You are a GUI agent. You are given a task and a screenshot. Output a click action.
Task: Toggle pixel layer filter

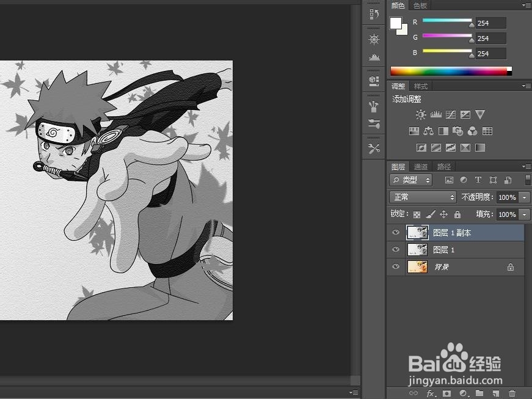tap(449, 180)
